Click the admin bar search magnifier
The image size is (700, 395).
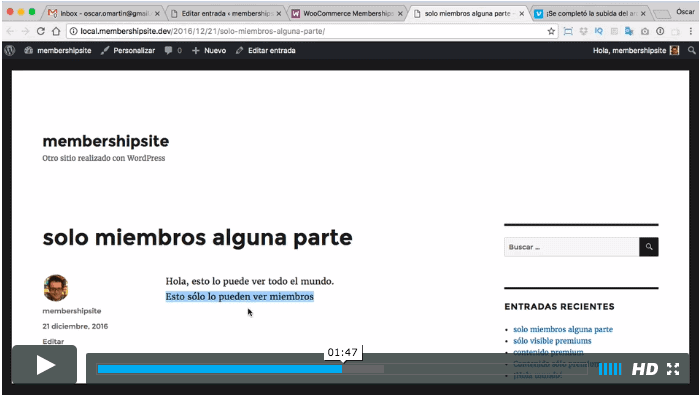[691, 50]
